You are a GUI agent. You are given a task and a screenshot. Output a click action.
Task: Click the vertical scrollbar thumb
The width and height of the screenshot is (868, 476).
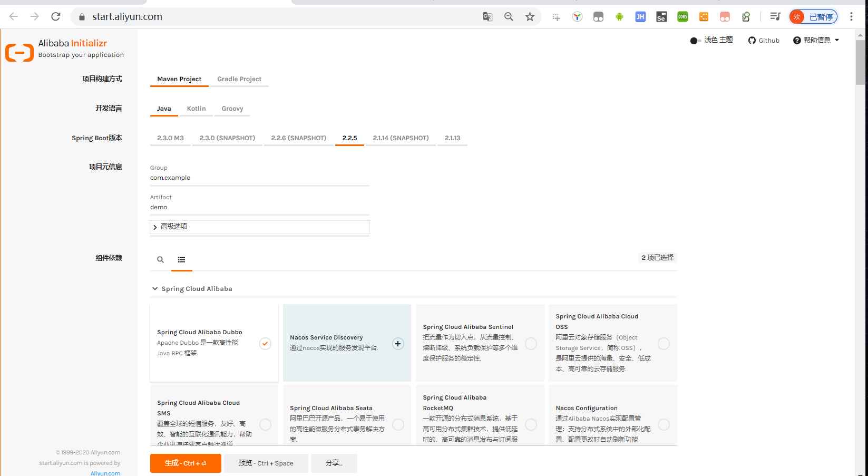860,62
